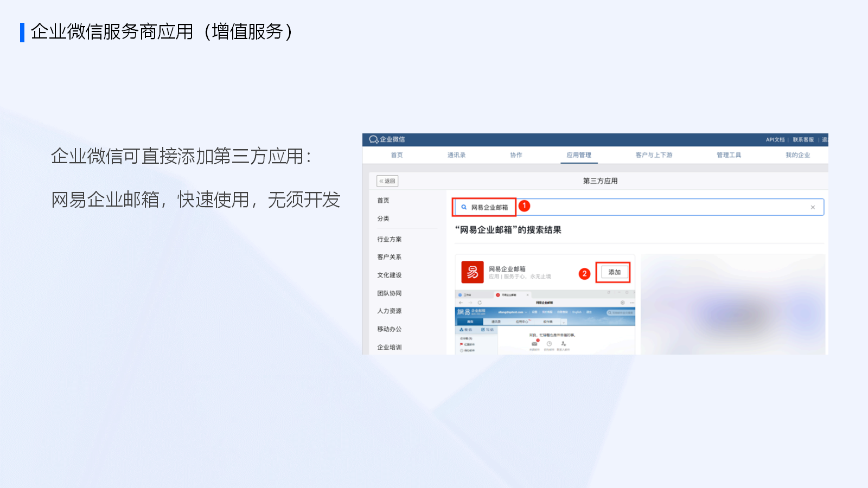Click the app subtitle 服务于心、永无止境

pos(527,277)
